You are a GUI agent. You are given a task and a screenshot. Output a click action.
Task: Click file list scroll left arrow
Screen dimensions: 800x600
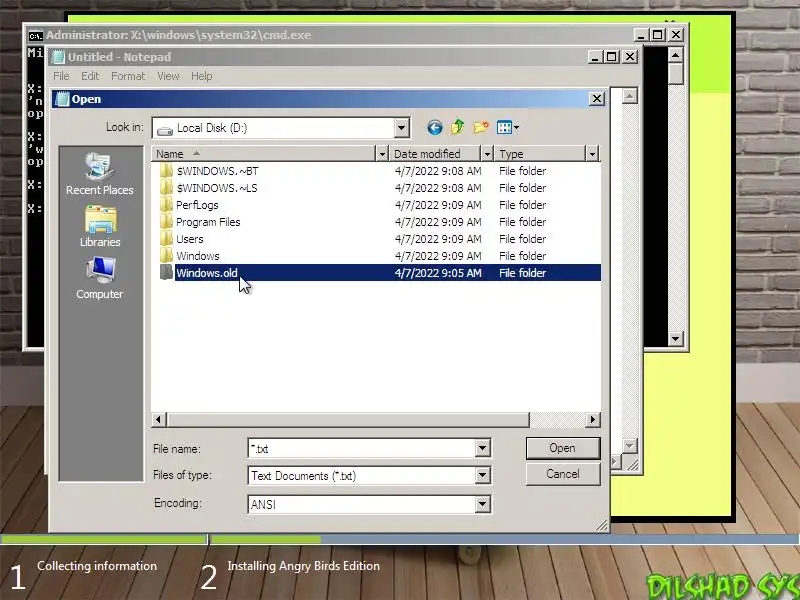(x=158, y=419)
